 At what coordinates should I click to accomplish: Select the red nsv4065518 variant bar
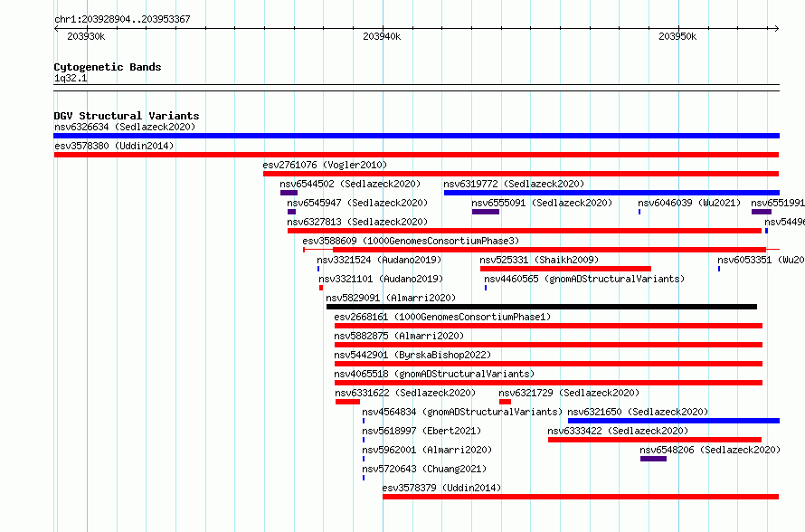[548, 383]
